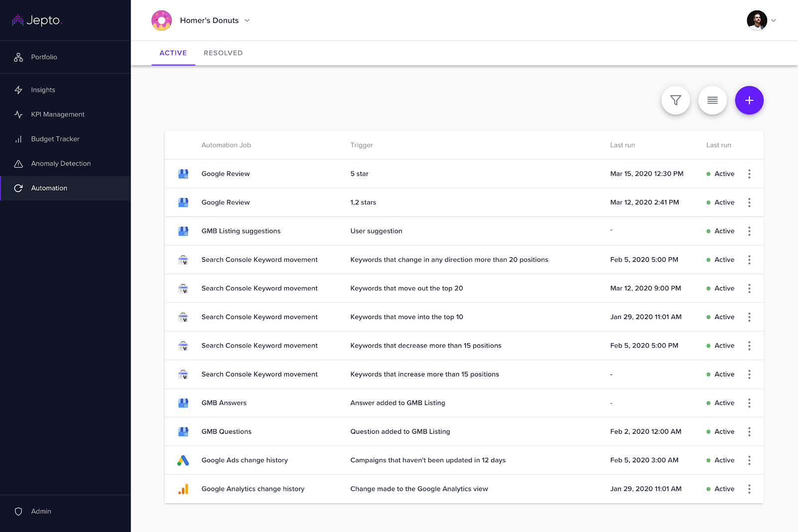Select the GMB Answers job name
Viewport: 798px width, 532px height.
point(224,403)
